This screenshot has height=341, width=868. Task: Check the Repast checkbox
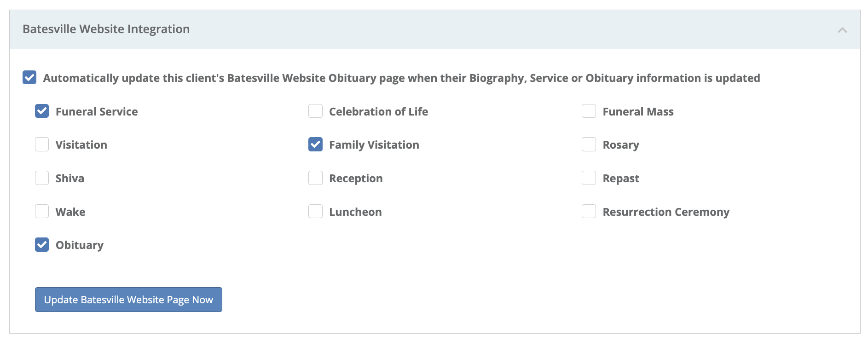pos(589,178)
